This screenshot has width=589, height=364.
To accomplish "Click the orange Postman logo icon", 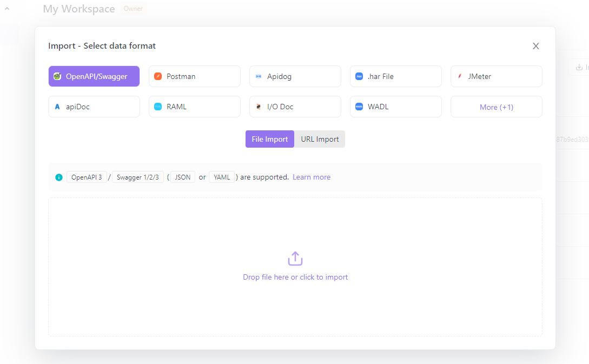I will pyautogui.click(x=158, y=76).
